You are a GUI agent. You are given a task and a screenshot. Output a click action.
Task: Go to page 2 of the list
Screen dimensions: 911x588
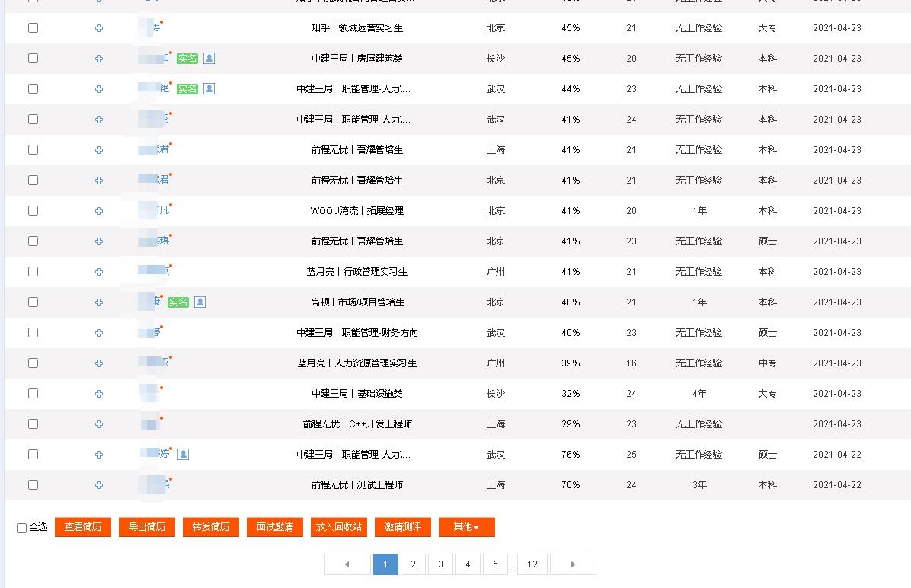point(413,564)
